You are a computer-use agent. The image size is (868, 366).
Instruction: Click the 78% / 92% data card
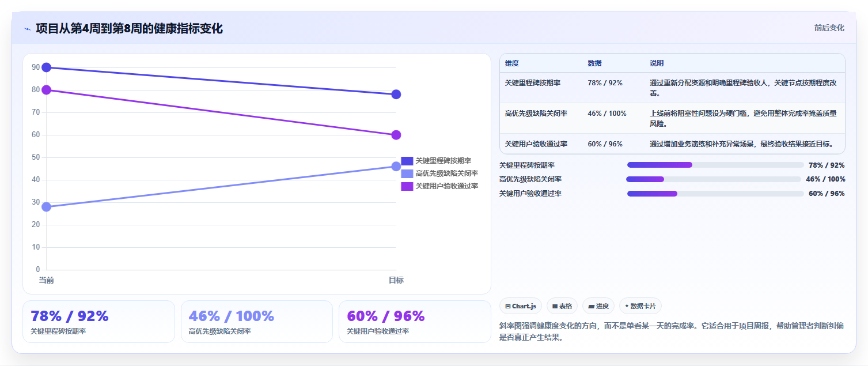coord(98,322)
